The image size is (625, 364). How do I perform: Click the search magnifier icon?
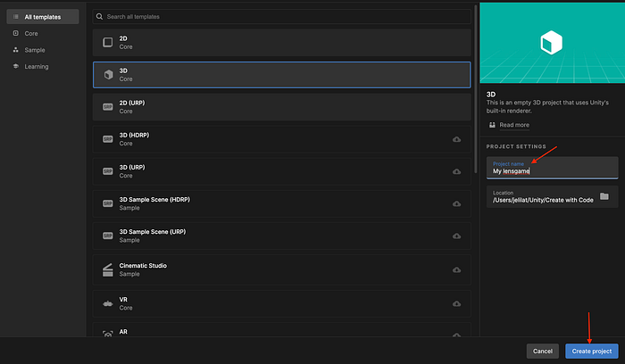(100, 17)
